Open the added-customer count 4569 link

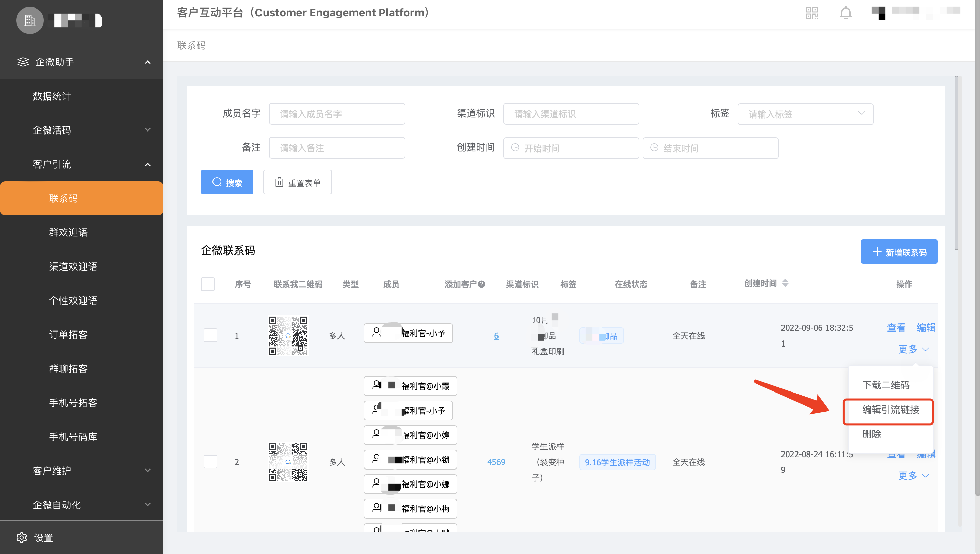pyautogui.click(x=496, y=462)
